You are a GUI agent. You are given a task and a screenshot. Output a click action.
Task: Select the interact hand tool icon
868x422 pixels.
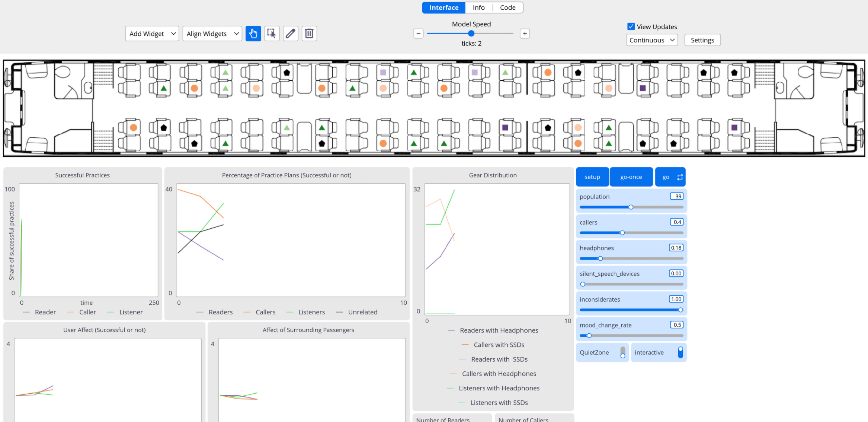[x=253, y=34]
